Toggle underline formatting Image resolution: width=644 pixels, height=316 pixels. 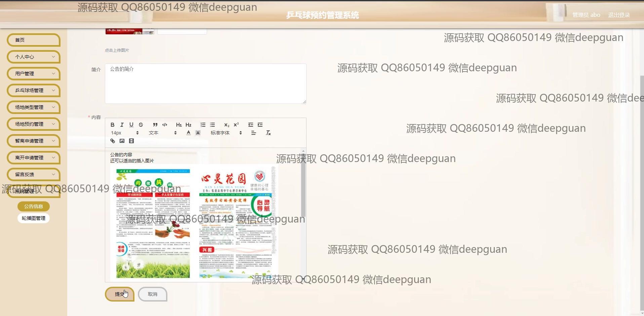[x=131, y=125]
